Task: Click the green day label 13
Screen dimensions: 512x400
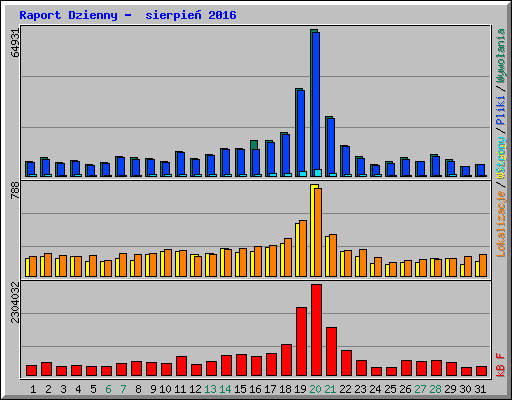Action: tap(210, 389)
